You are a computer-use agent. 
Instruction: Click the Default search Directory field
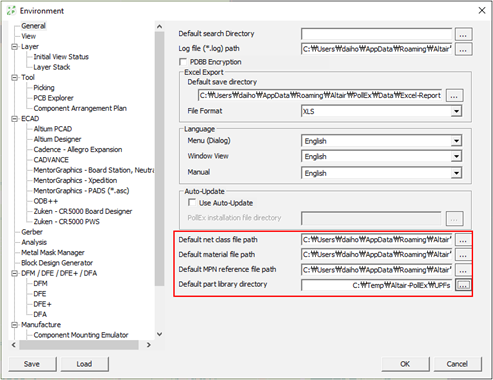pyautogui.click(x=377, y=34)
